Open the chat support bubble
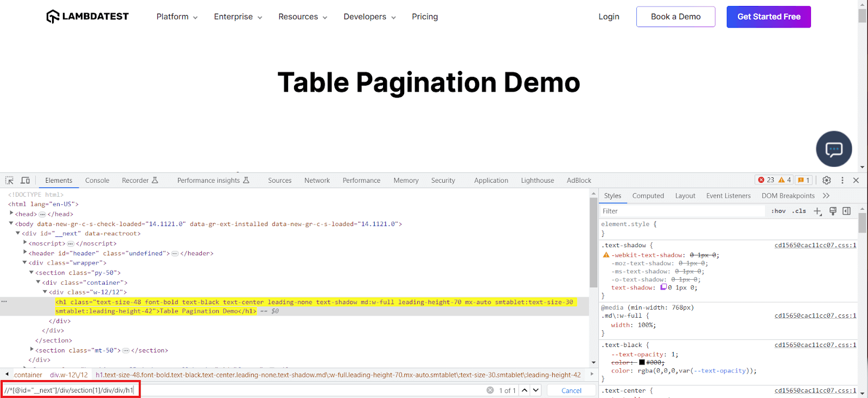The height and width of the screenshot is (398, 868). 834,149
